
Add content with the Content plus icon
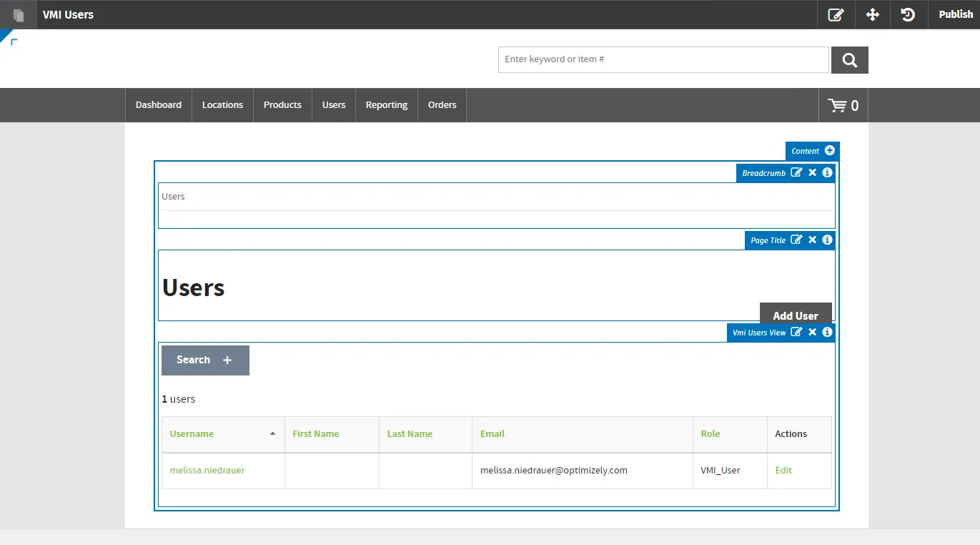[829, 150]
